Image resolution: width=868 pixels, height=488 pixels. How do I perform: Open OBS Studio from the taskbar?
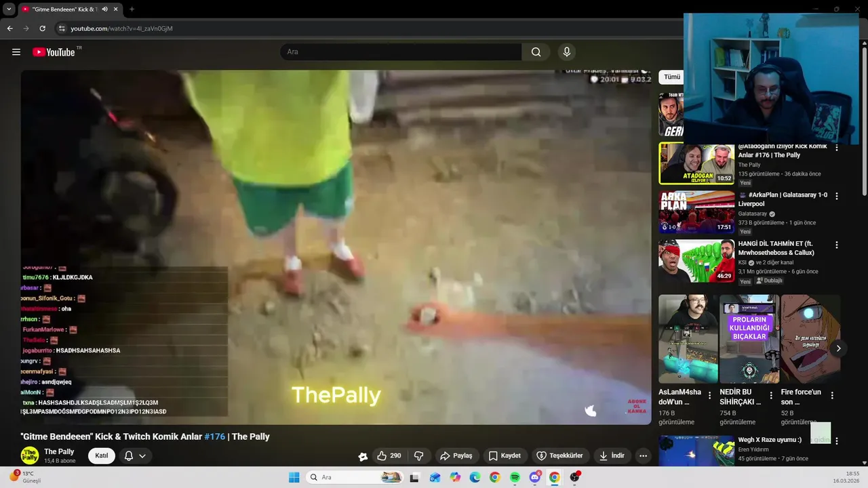pyautogui.click(x=574, y=477)
